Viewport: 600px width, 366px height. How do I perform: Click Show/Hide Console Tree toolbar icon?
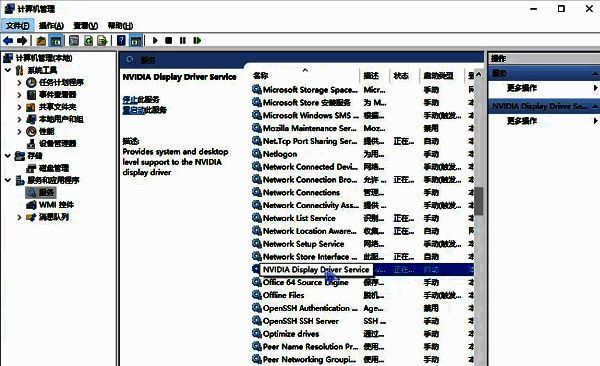(56, 40)
